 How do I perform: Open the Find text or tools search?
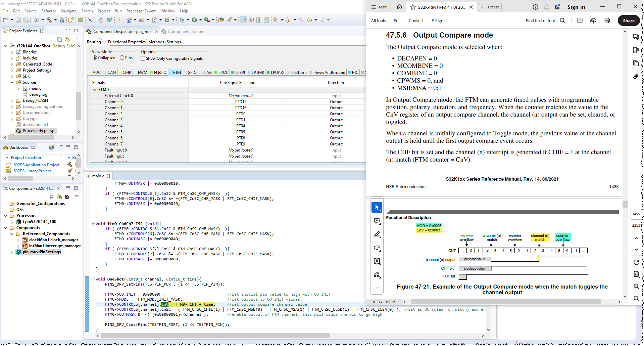point(545,20)
